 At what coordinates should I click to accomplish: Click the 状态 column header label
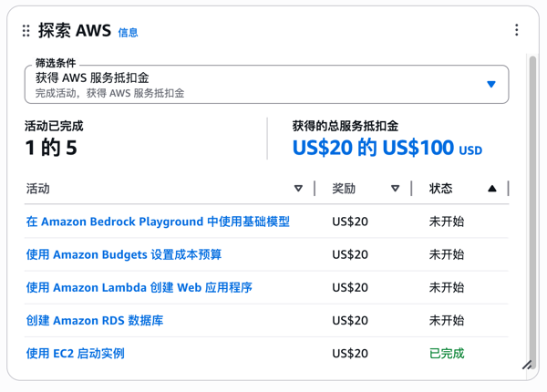(441, 189)
